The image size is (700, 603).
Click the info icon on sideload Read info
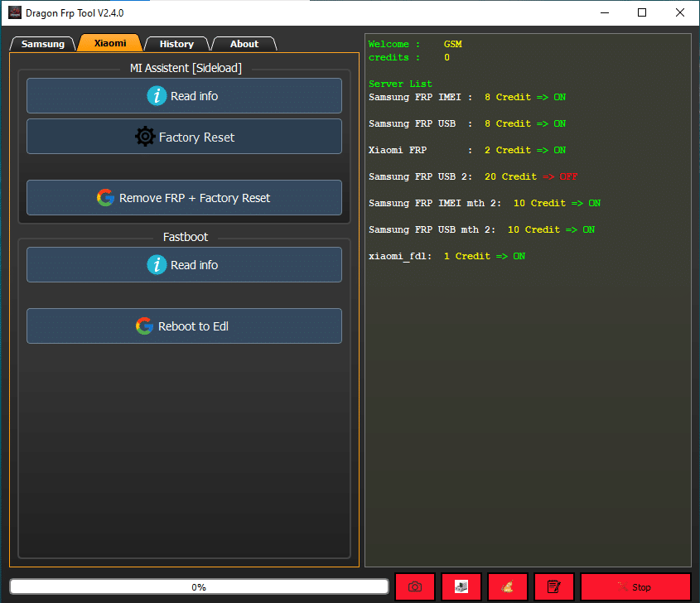(x=157, y=95)
